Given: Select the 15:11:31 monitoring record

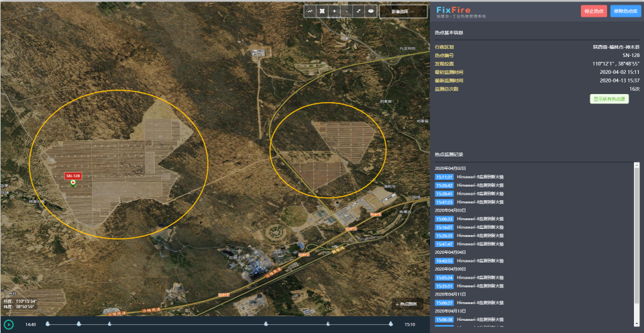Looking at the screenshot, I should 444,177.
